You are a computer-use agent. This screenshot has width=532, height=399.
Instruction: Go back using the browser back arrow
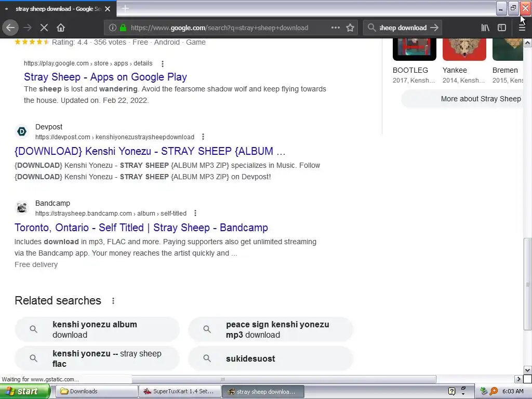(x=10, y=28)
